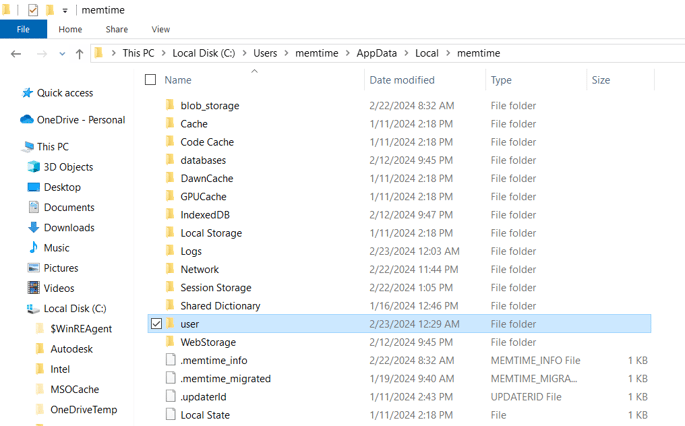Viewport: 685px width, 426px height.
Task: Click the Shared Dictionary folder icon
Action: 170,305
